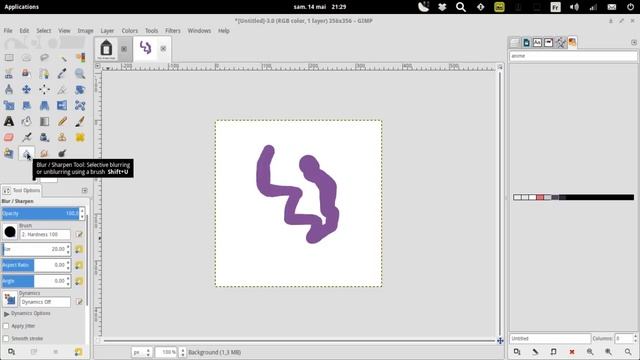The width and height of the screenshot is (640, 360).
Task: Open the Layer menu
Action: coord(107,31)
